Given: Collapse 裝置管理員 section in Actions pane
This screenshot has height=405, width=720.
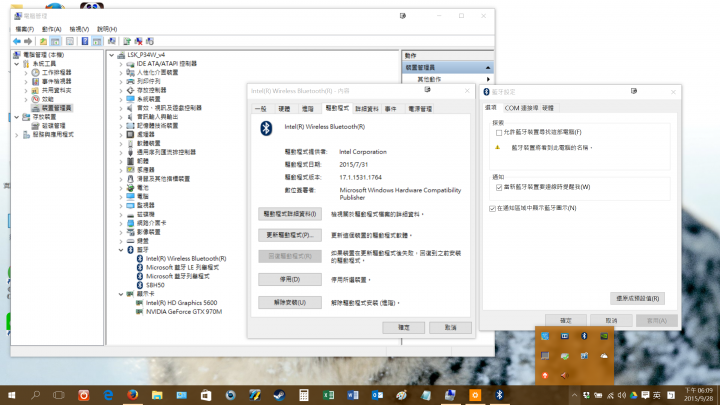Looking at the screenshot, I should pyautogui.click(x=488, y=68).
